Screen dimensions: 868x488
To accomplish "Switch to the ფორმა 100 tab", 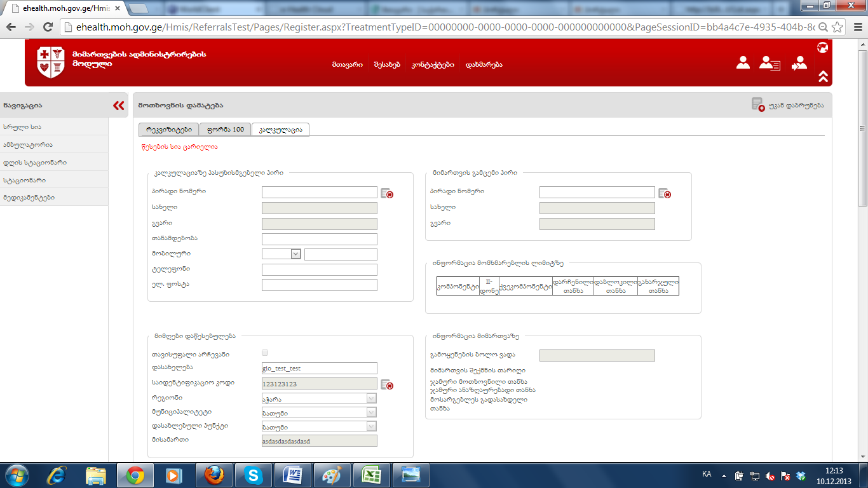I will 225,130.
